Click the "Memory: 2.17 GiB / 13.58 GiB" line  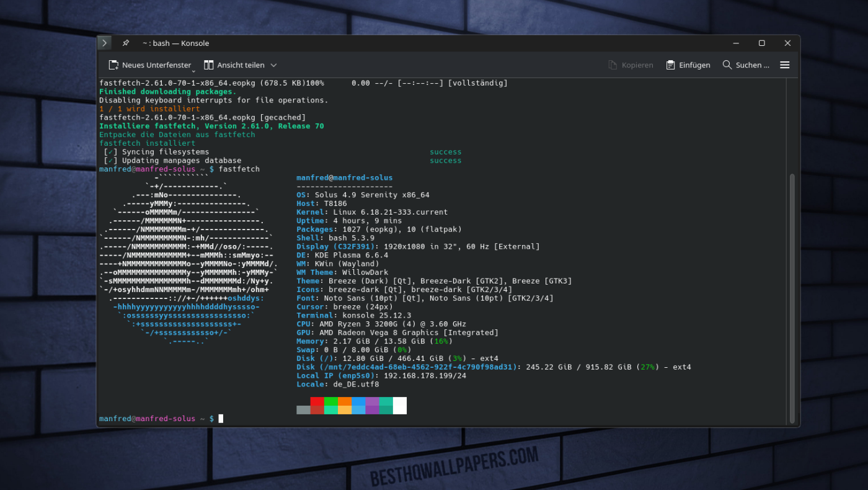[374, 342]
